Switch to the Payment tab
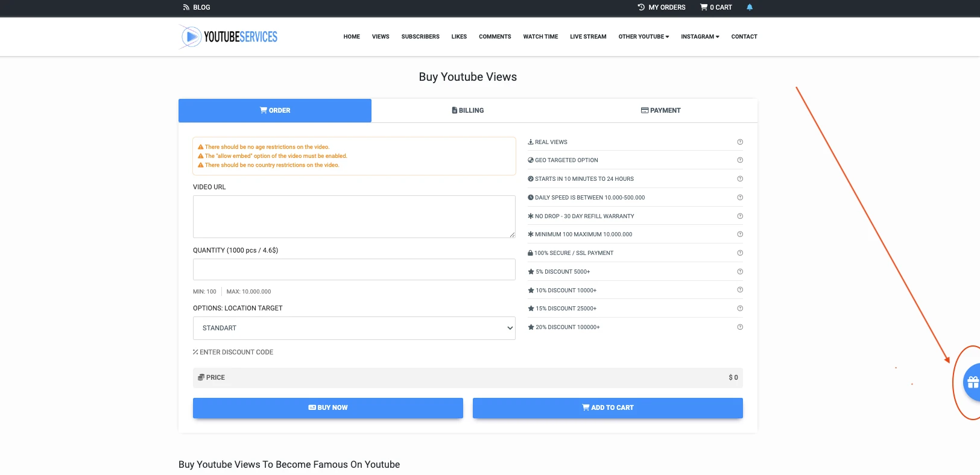The image size is (980, 475). pos(661,110)
